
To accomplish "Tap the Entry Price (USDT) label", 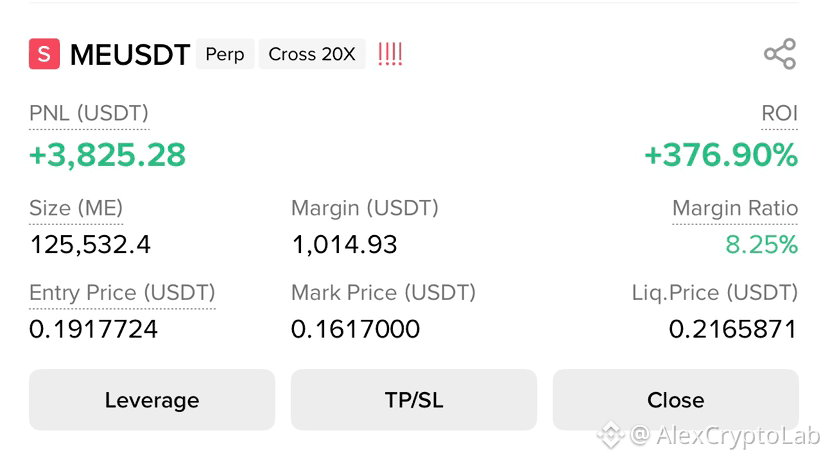I will tap(122, 293).
